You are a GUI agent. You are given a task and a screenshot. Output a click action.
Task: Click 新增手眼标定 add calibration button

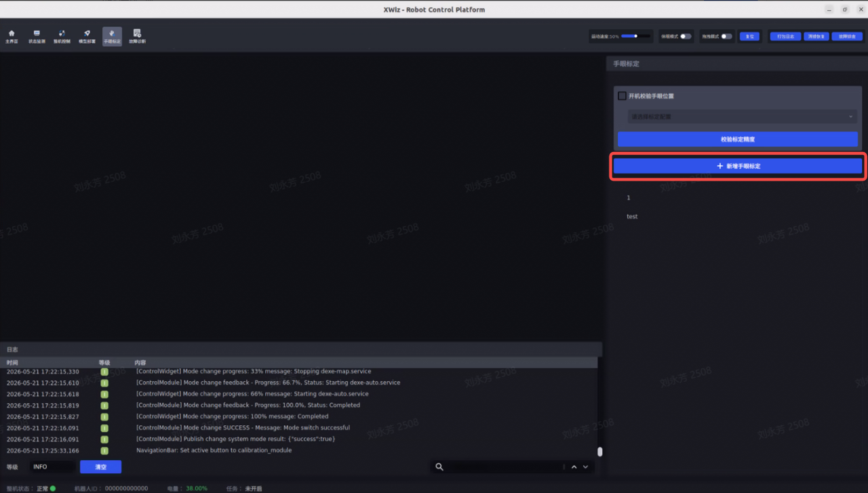click(738, 165)
